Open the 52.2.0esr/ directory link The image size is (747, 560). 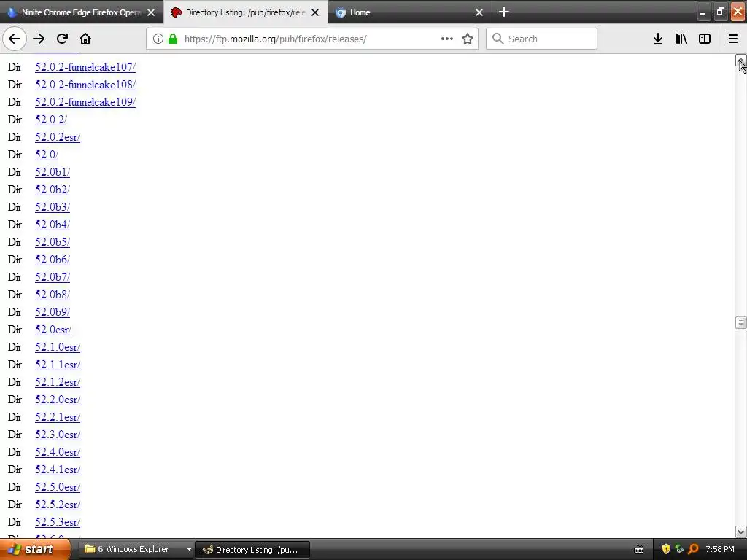click(58, 400)
